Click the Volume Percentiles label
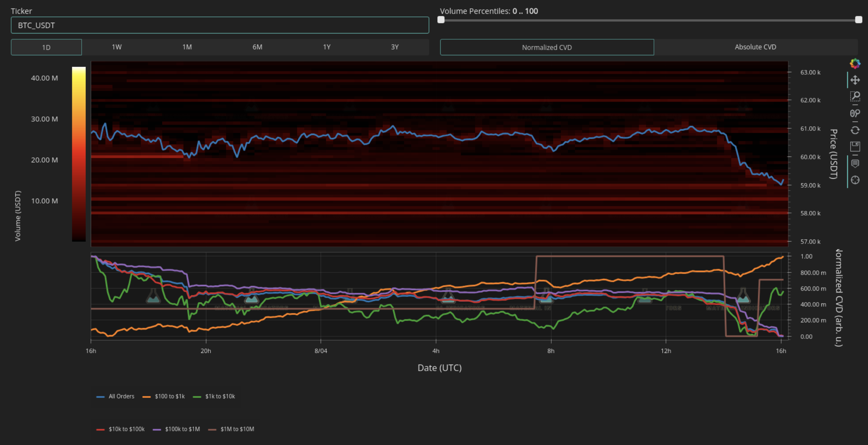 (x=489, y=11)
